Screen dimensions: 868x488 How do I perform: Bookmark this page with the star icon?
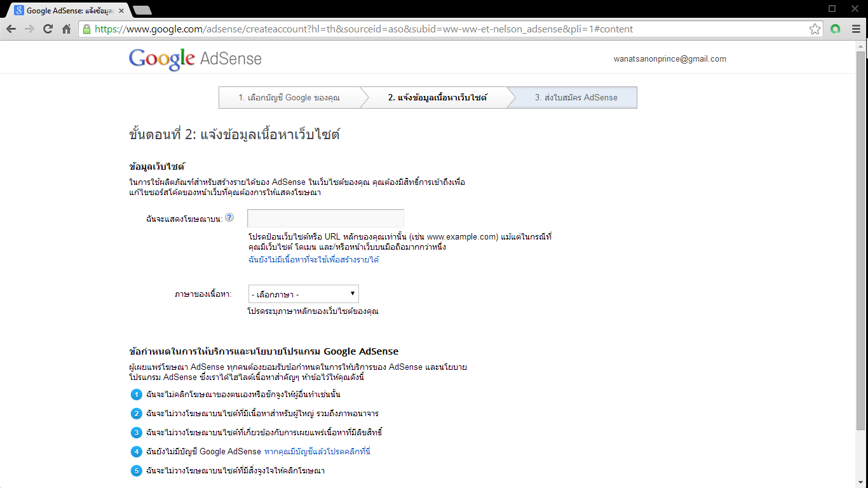815,29
